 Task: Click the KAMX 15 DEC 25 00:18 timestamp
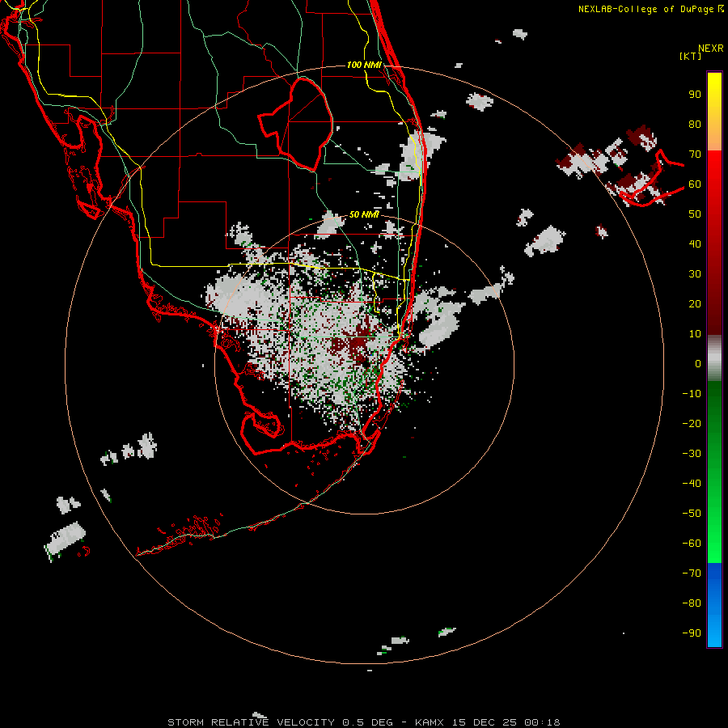[x=488, y=722]
